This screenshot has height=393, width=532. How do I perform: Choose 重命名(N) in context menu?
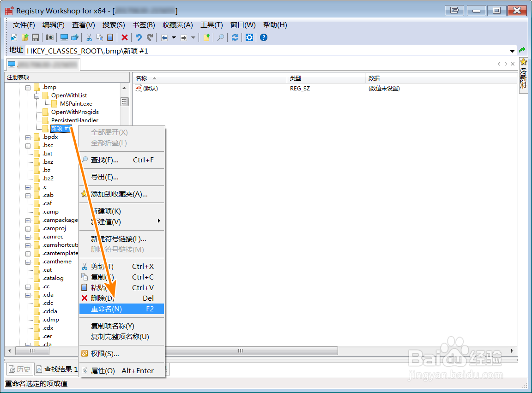[x=121, y=309]
